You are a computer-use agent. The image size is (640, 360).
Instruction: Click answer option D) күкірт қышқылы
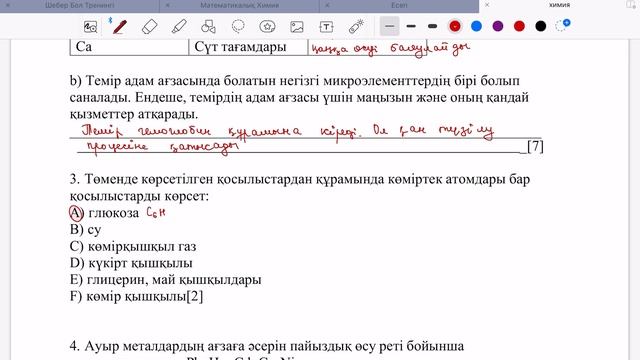[x=131, y=263]
